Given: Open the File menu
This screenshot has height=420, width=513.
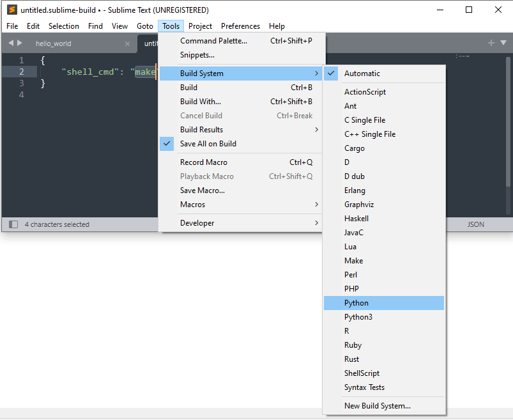Looking at the screenshot, I should (x=12, y=26).
